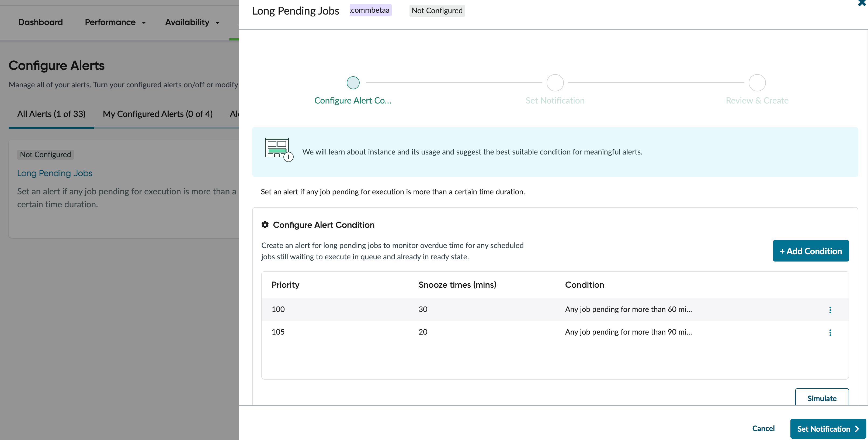Jump to Set Notification wizard step circle

click(555, 82)
